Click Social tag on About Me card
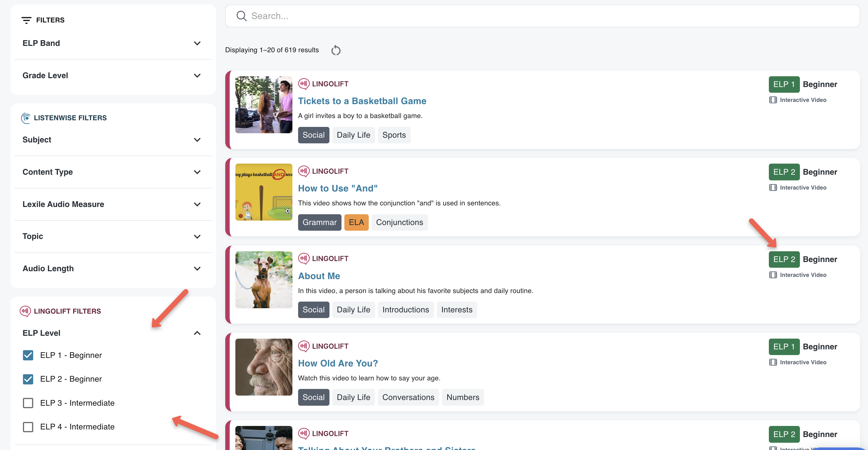868x450 pixels. point(313,309)
